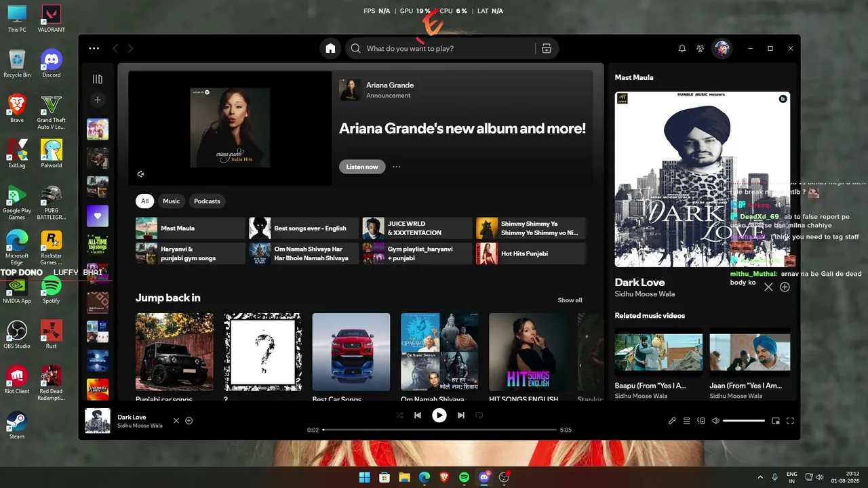Open the Create plus menu in sidebar
Screen dimensions: 868x488
tap(98, 100)
